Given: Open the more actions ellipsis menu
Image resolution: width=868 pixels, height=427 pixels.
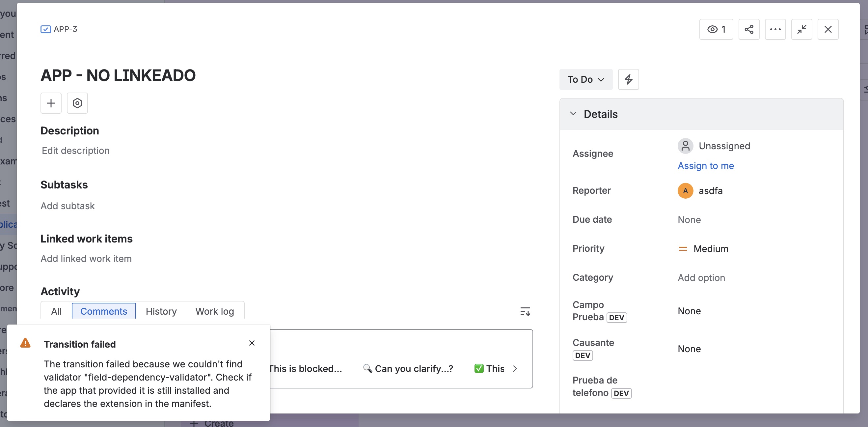Looking at the screenshot, I should click(x=775, y=29).
